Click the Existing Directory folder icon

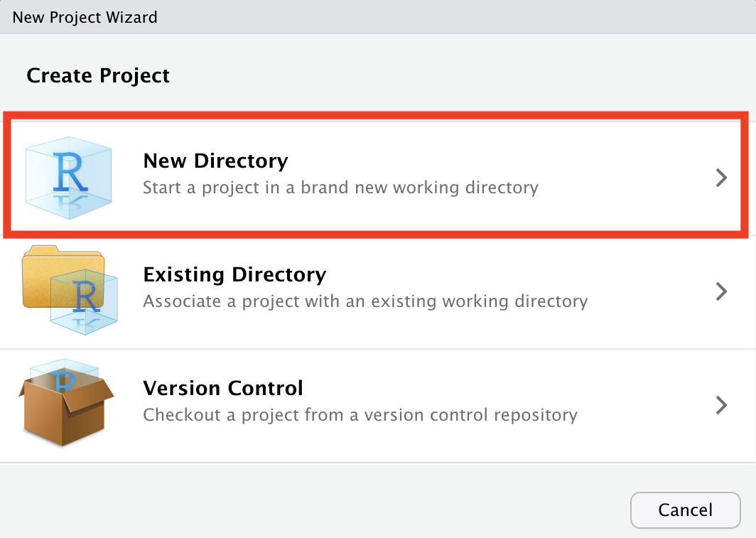[70, 291]
